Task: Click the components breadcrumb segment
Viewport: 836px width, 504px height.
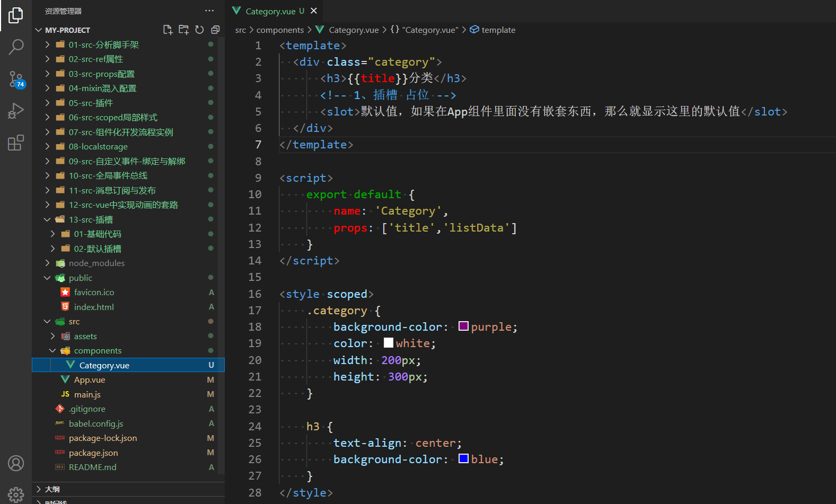Action: [x=280, y=30]
